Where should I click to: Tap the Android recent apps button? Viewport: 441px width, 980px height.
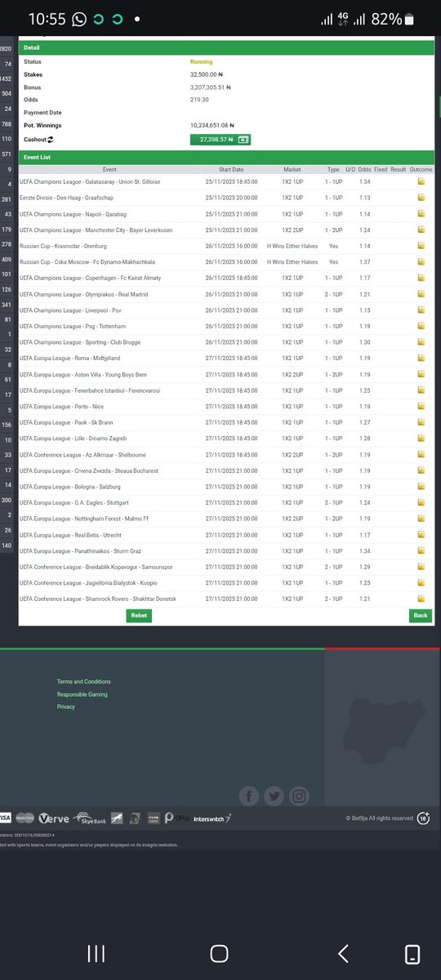(96, 953)
